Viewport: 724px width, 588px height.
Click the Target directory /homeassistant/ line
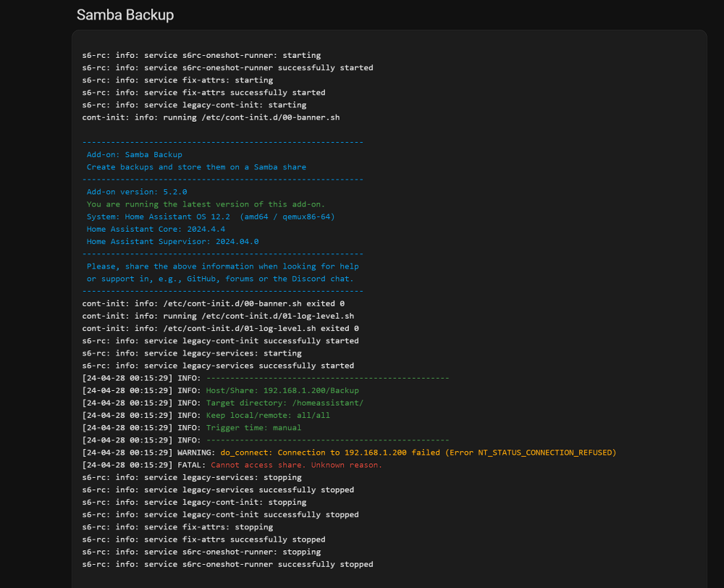[x=222, y=403]
